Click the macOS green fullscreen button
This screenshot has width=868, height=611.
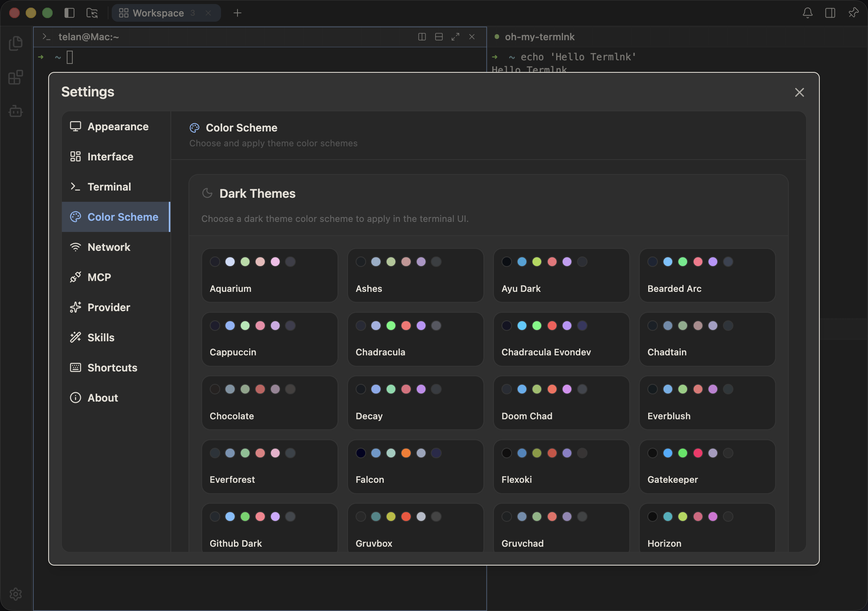point(47,13)
